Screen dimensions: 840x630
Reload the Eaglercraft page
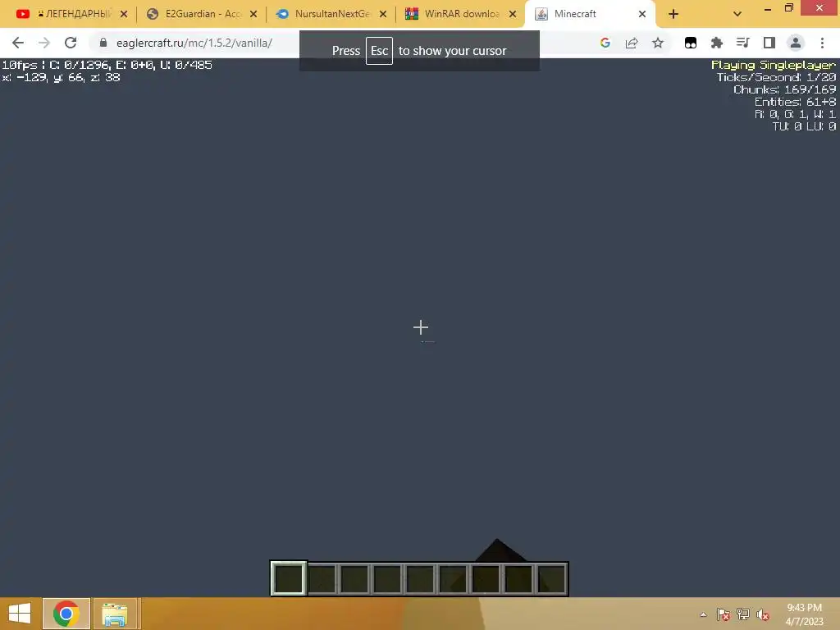[71, 43]
